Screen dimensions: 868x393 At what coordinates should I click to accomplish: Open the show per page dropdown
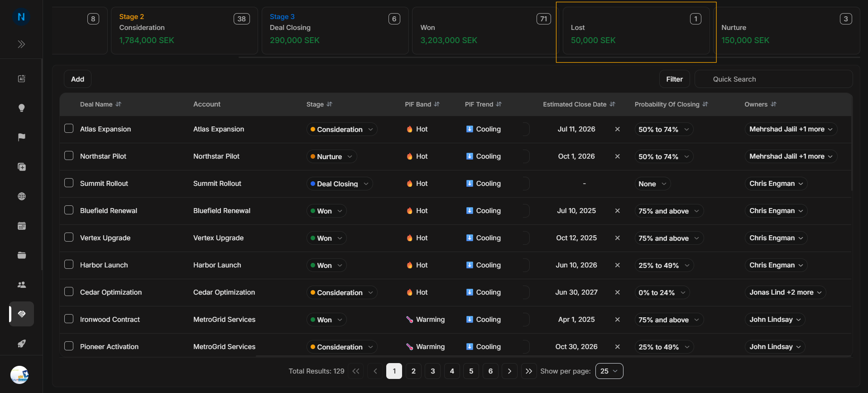tap(609, 371)
